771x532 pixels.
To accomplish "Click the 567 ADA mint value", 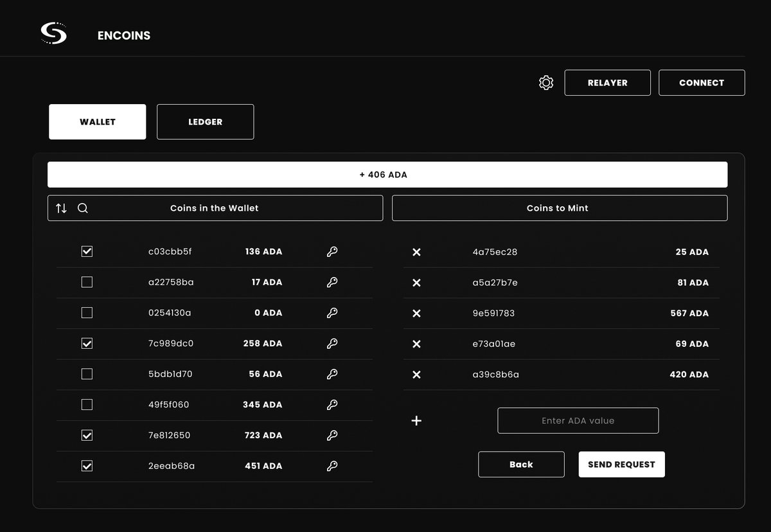I will point(689,314).
